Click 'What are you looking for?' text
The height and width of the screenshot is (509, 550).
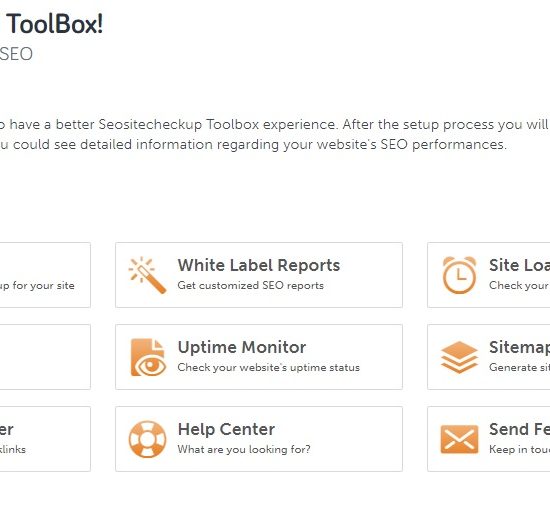[x=244, y=449]
